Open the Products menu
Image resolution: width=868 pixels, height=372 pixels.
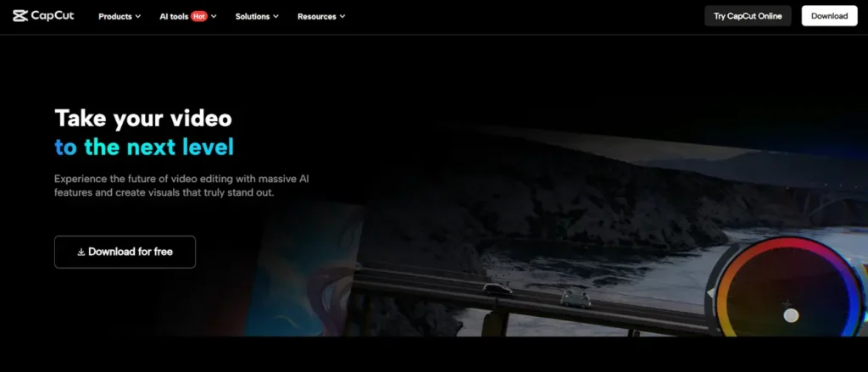coord(114,16)
